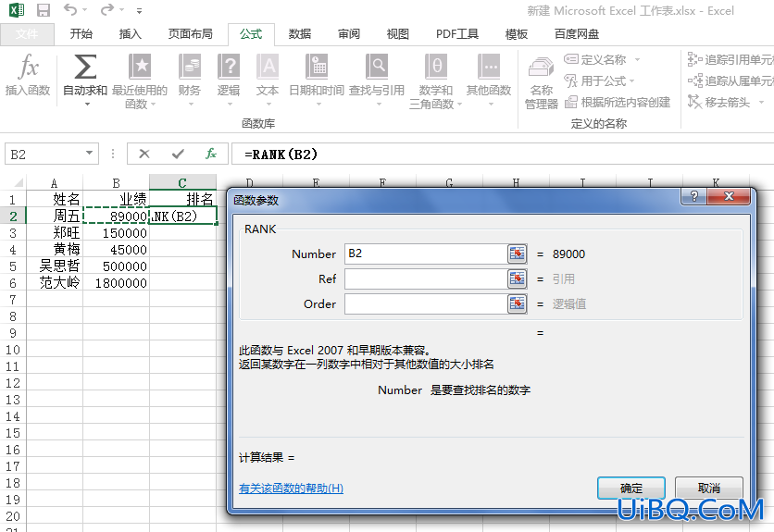Click into the Order input field
The image size is (774, 532).
point(426,303)
